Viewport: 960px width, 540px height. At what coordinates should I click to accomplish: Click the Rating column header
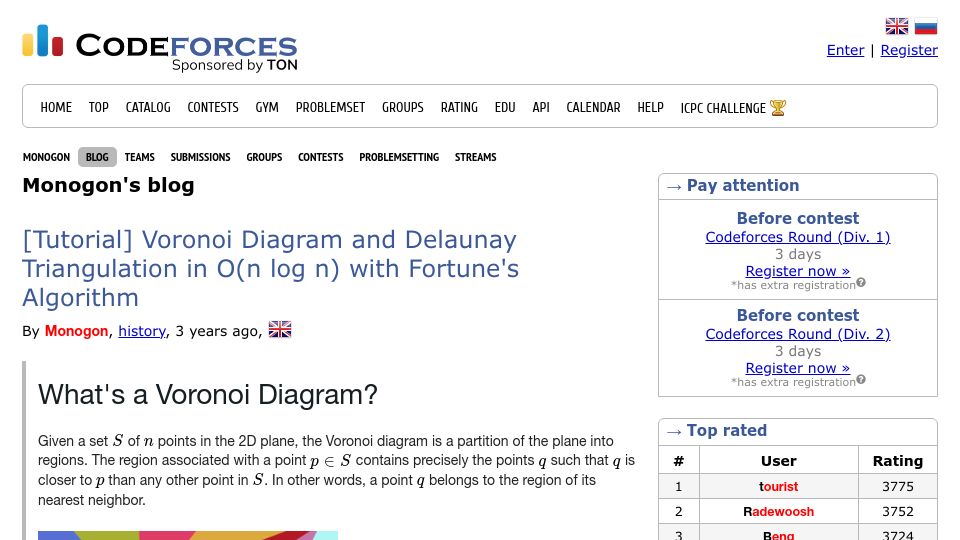click(898, 461)
